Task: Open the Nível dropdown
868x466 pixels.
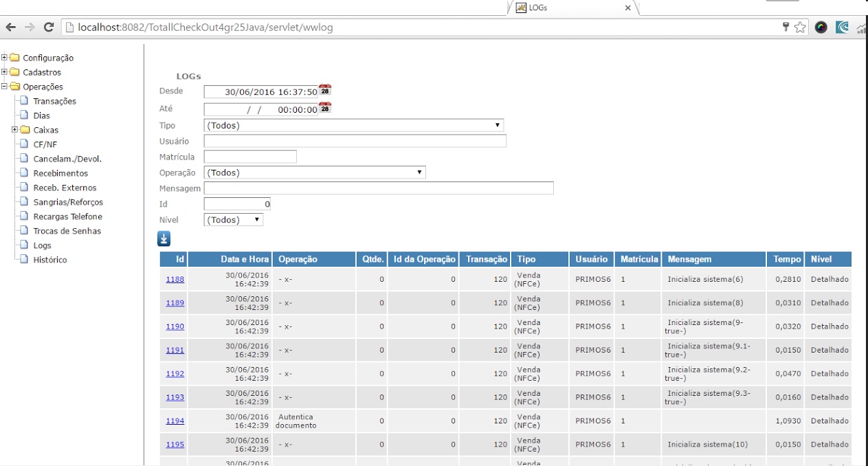Action: click(x=234, y=220)
